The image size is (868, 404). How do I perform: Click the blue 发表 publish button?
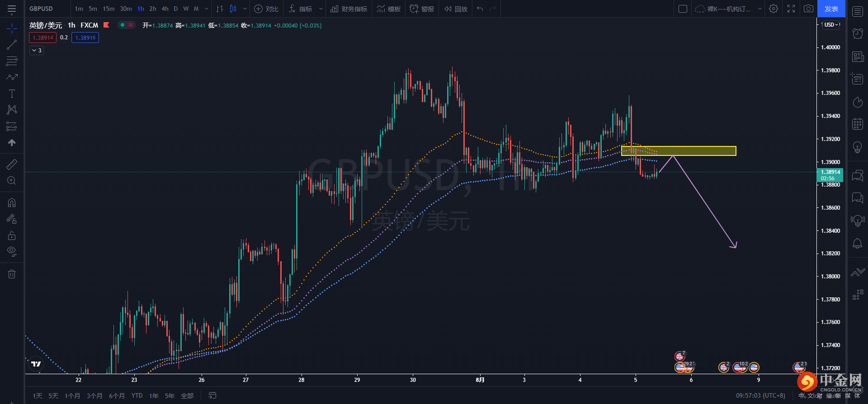pos(831,9)
